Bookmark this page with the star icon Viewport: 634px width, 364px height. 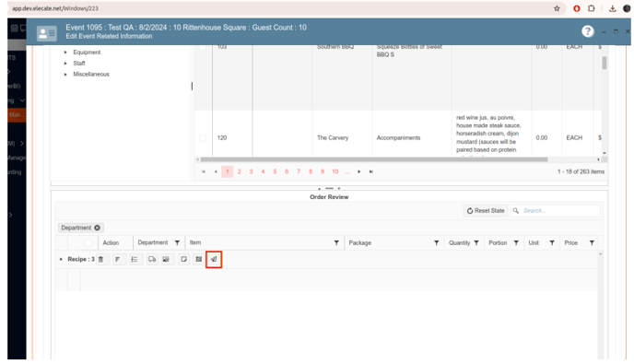557,8
